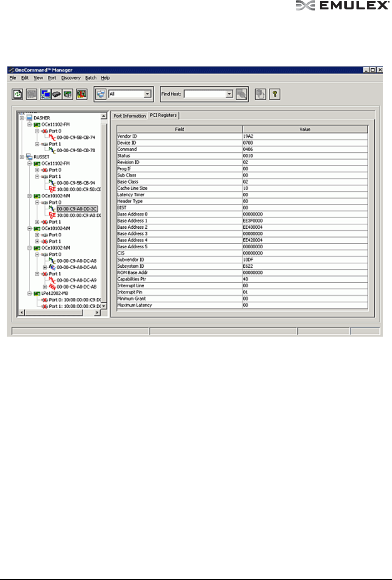Screen dimensions: 392x580
Task: Open the Find Host dropdown arrow
Action: click(x=229, y=94)
